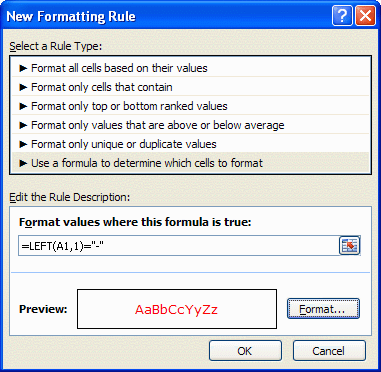The width and height of the screenshot is (381, 372).
Task: Close the New Formatting Rule dialog
Action: 365,16
